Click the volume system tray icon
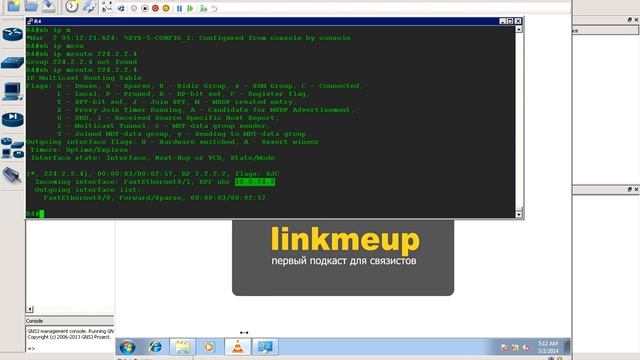Screen dimensions: 640x360 [526, 348]
